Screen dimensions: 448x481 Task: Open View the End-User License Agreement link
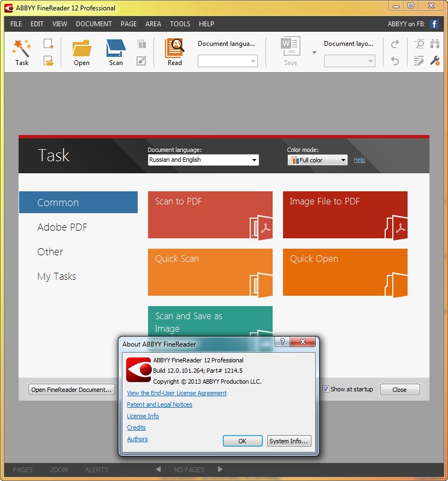tap(176, 393)
